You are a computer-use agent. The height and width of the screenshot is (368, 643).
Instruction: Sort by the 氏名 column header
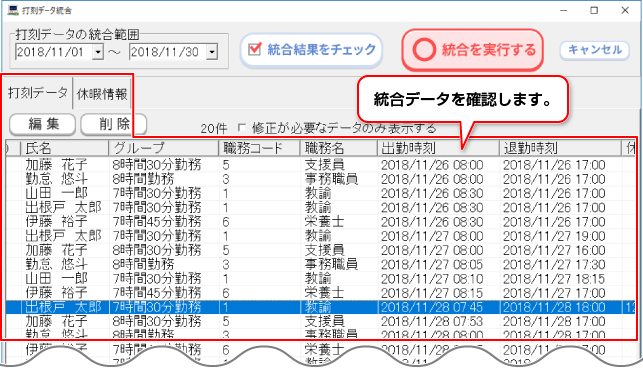point(64,148)
